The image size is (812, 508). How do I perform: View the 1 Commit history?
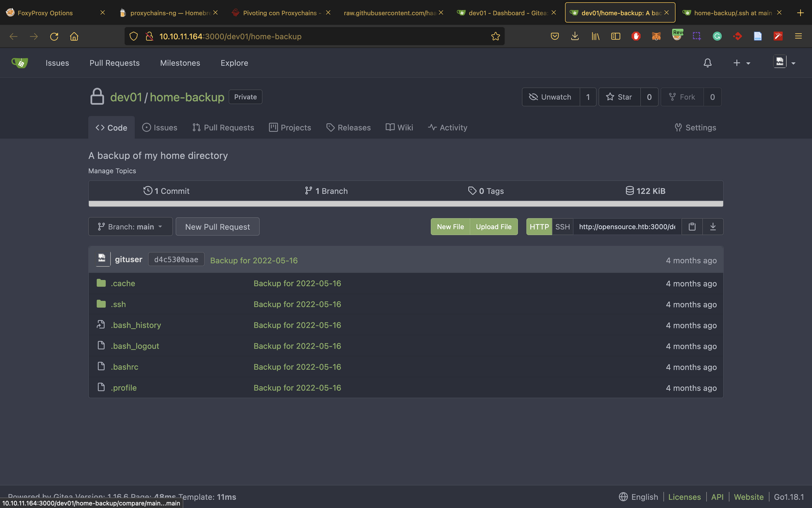point(166,191)
